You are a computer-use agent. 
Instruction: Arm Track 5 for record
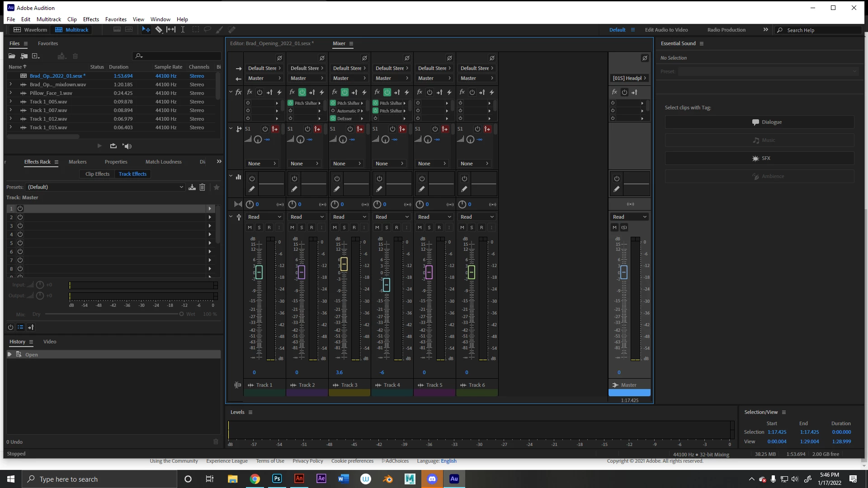(x=439, y=227)
